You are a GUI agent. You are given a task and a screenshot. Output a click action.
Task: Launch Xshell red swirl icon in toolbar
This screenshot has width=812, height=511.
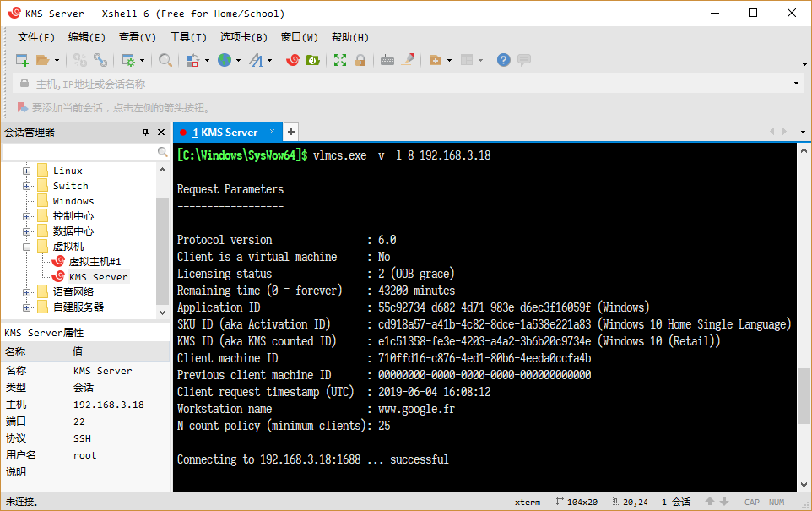point(293,60)
